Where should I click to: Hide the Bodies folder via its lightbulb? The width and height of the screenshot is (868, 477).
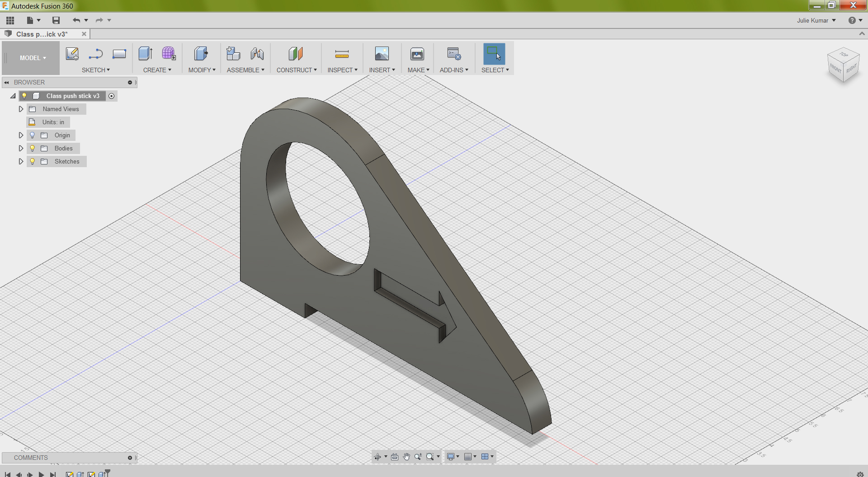coord(32,148)
